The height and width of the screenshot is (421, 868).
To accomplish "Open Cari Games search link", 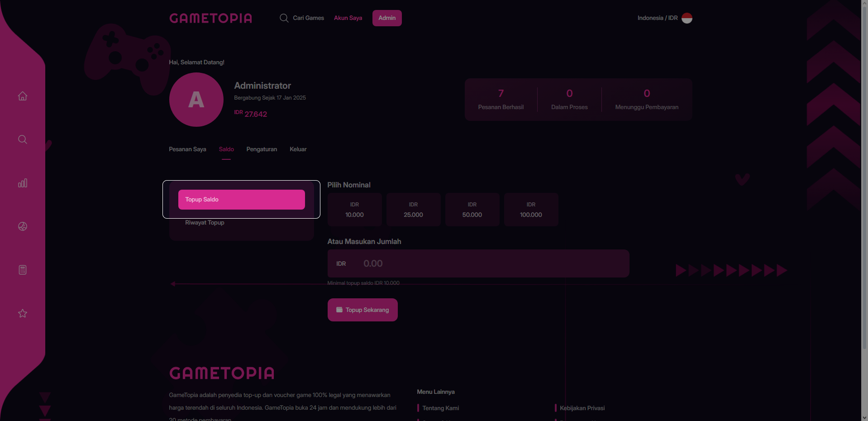I will click(308, 18).
